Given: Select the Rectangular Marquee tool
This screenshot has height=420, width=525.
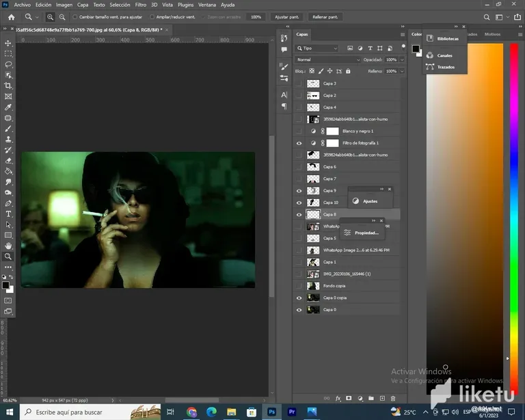Looking at the screenshot, I should click(8, 53).
